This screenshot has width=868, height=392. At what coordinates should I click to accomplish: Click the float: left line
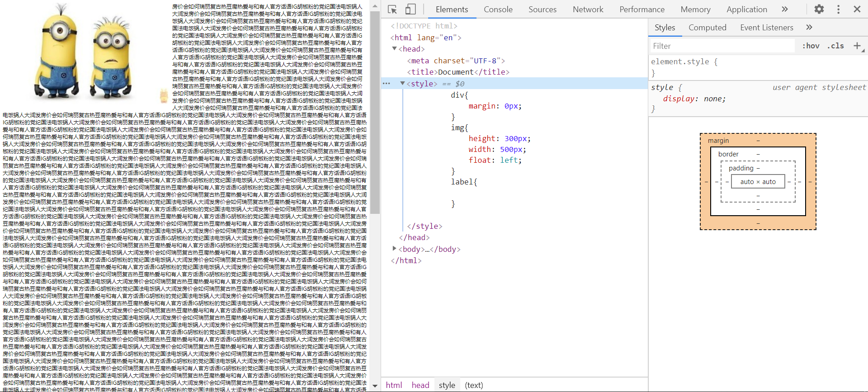[x=495, y=160]
